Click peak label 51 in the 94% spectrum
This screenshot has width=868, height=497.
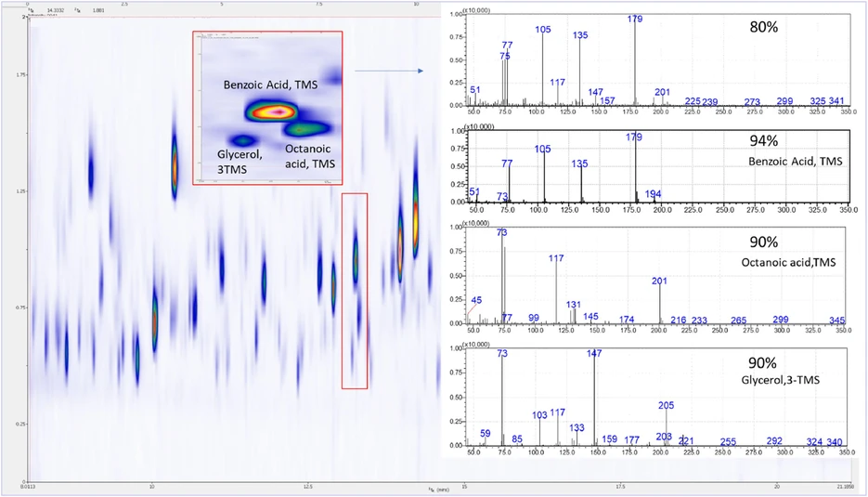pos(474,191)
